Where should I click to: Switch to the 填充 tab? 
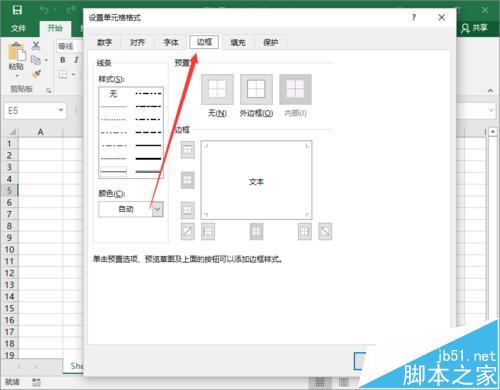(x=238, y=42)
